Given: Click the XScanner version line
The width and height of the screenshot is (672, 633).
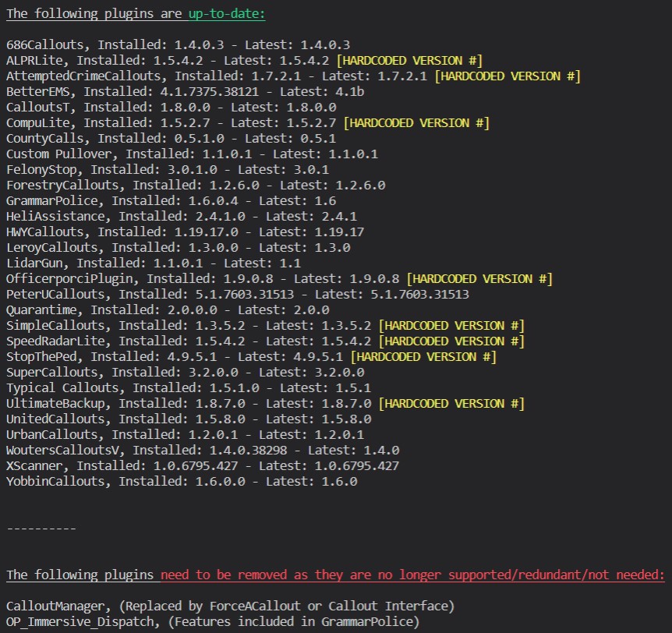Looking at the screenshot, I should (x=203, y=465).
